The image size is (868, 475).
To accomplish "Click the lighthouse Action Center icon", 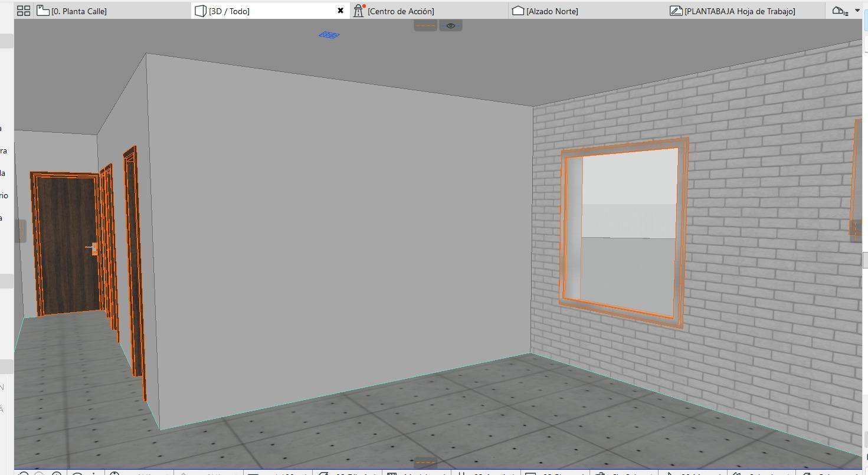I will pyautogui.click(x=359, y=11).
